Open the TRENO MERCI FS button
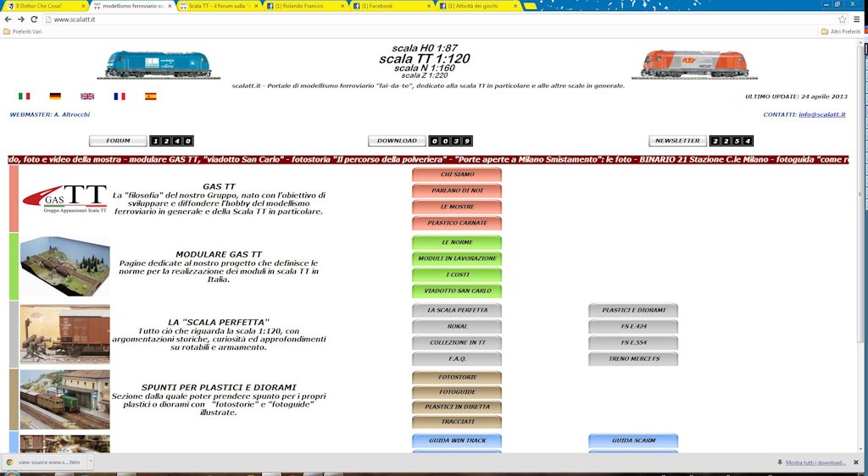This screenshot has width=868, height=476. click(633, 359)
